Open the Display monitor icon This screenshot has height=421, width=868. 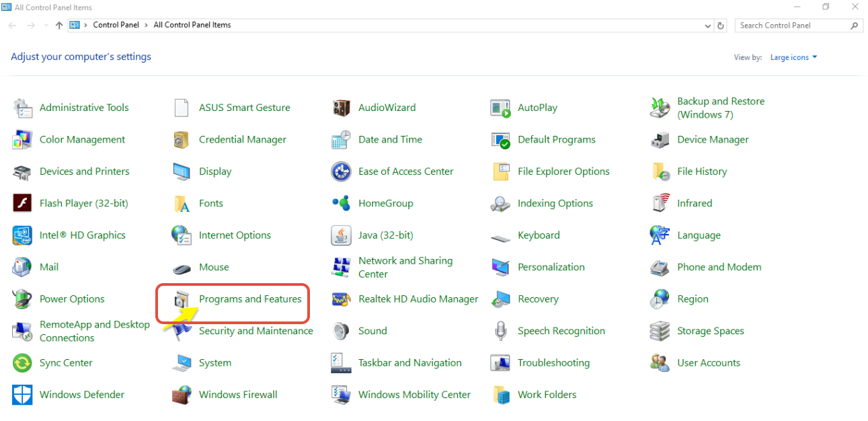tap(182, 171)
